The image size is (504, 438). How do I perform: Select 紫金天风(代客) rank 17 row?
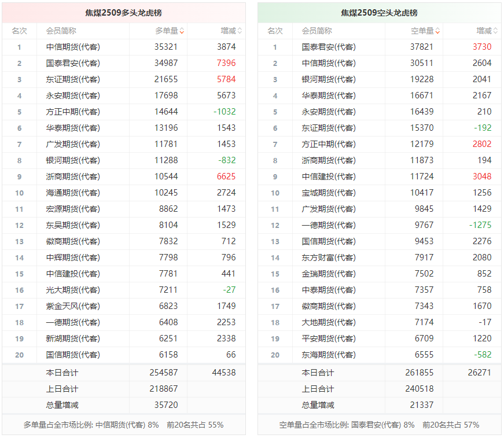[x=124, y=306]
